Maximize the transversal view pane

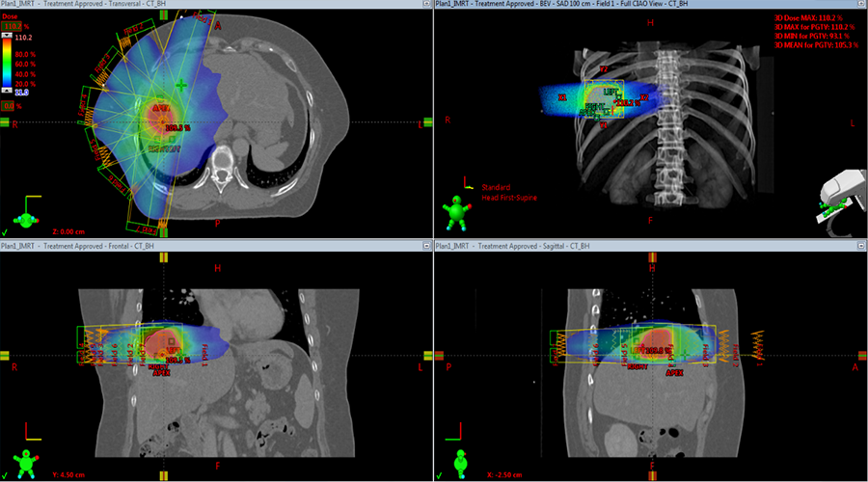pos(425,5)
